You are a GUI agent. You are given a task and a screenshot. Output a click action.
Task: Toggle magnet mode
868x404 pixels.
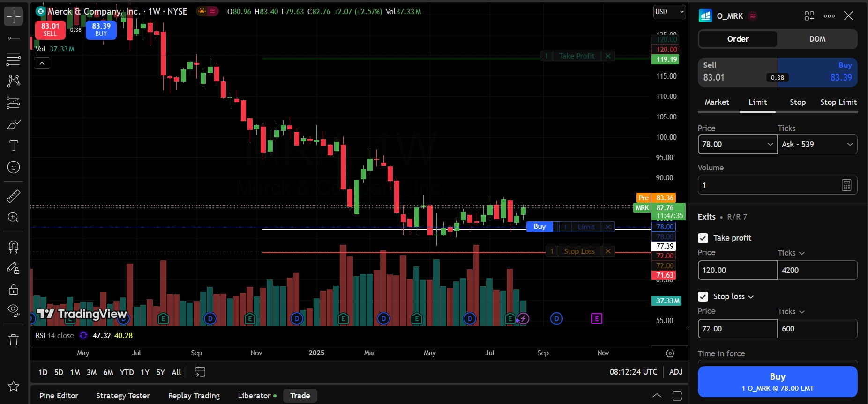coord(14,246)
